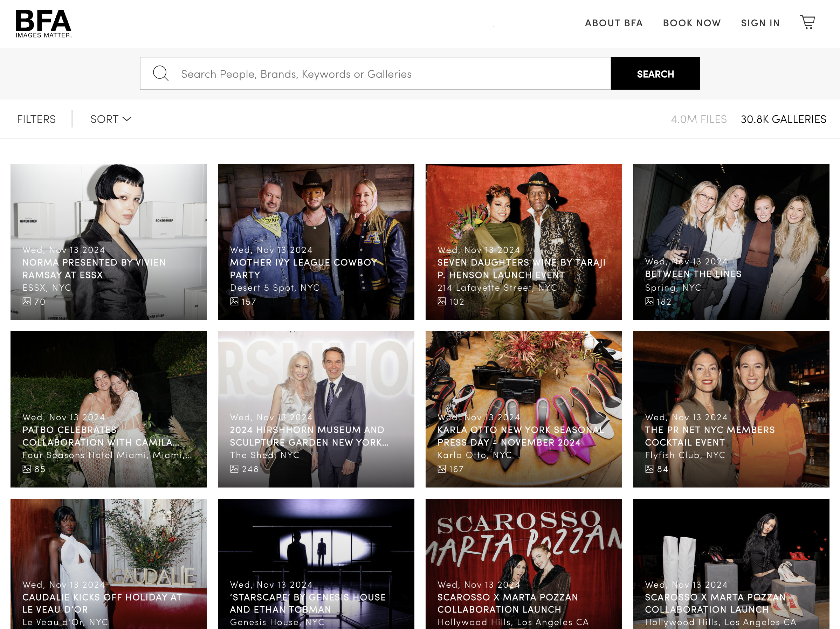The width and height of the screenshot is (840, 629).
Task: Click the BFA logo in top left
Action: pos(43,23)
